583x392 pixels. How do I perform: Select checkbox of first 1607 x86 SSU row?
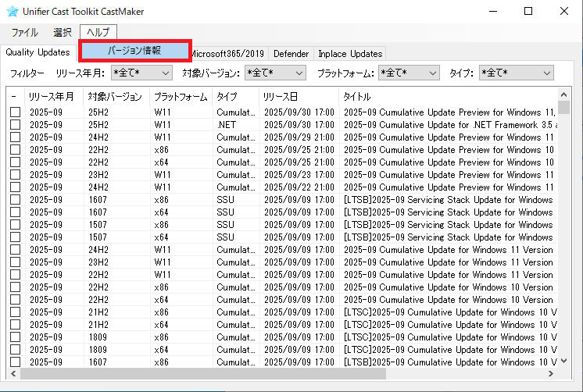click(16, 200)
